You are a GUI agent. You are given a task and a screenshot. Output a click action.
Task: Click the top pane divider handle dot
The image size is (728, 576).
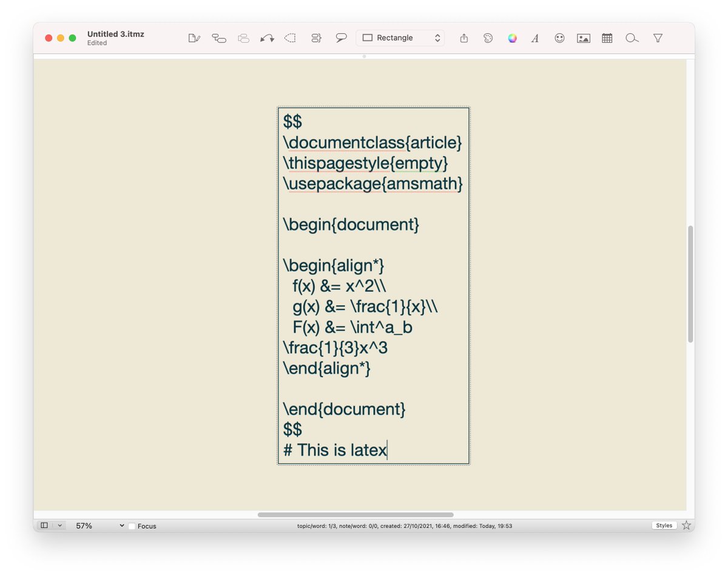[x=364, y=56]
